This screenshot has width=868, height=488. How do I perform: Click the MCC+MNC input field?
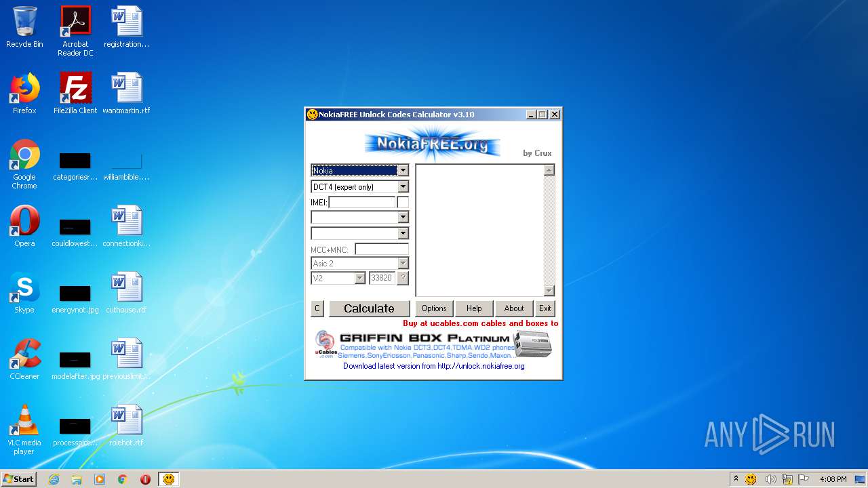click(382, 249)
